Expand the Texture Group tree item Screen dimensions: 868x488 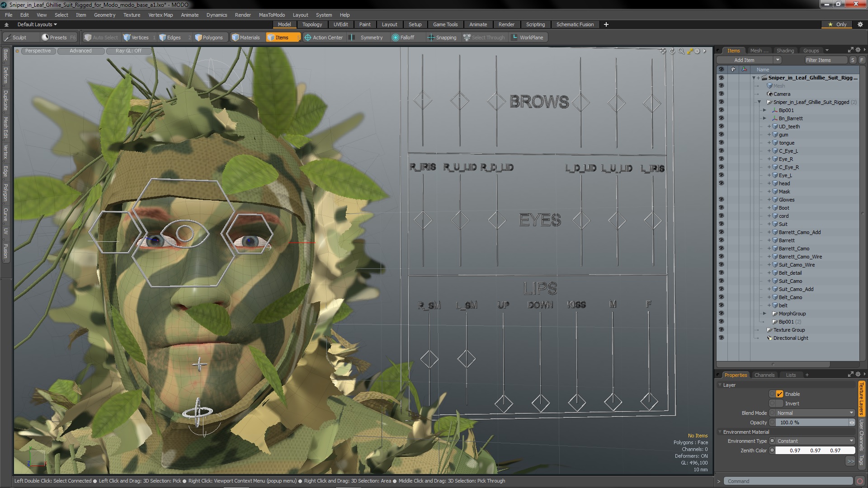click(x=759, y=329)
